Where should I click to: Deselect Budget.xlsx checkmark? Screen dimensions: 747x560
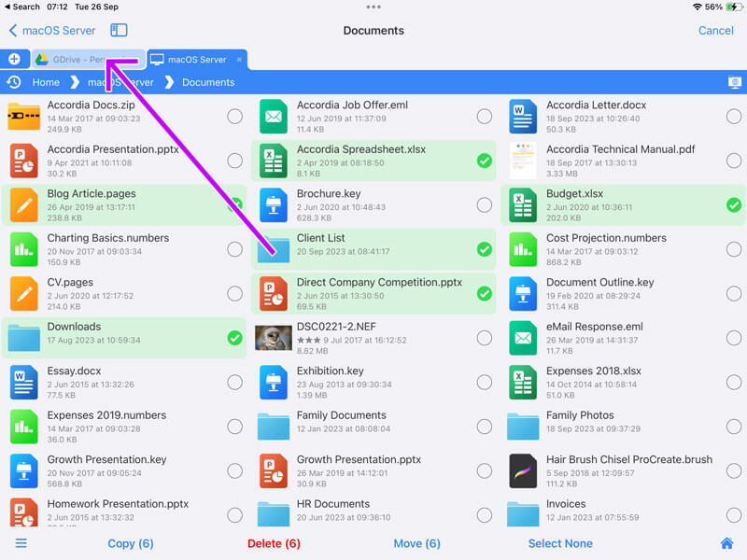coord(734,205)
